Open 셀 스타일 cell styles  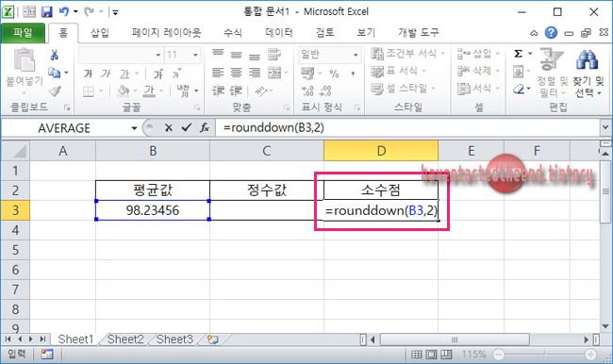pos(403,89)
